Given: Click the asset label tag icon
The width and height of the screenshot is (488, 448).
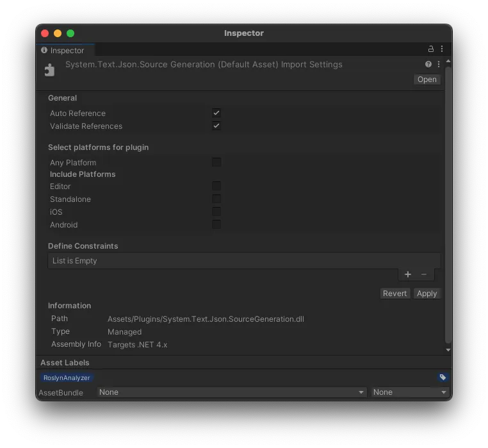Looking at the screenshot, I should (443, 377).
